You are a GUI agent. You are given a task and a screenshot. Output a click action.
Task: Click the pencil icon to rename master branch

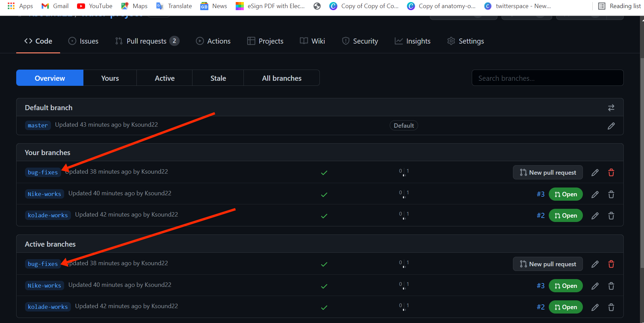pyautogui.click(x=611, y=126)
